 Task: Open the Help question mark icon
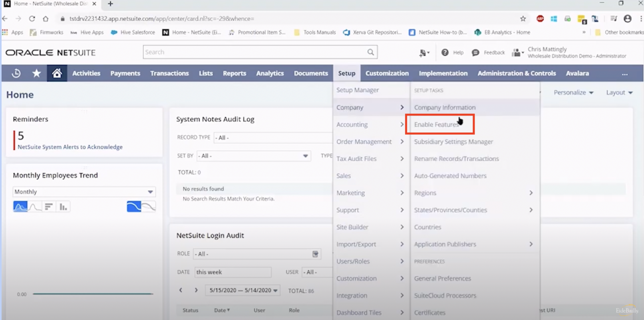click(445, 53)
